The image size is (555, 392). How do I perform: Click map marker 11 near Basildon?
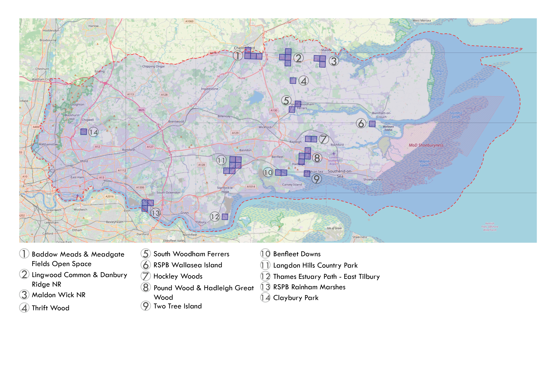[221, 160]
